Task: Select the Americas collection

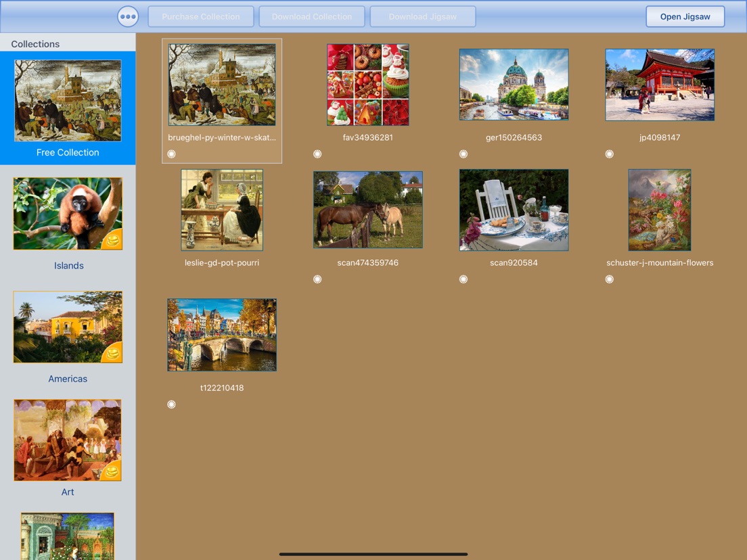Action: tap(68, 327)
